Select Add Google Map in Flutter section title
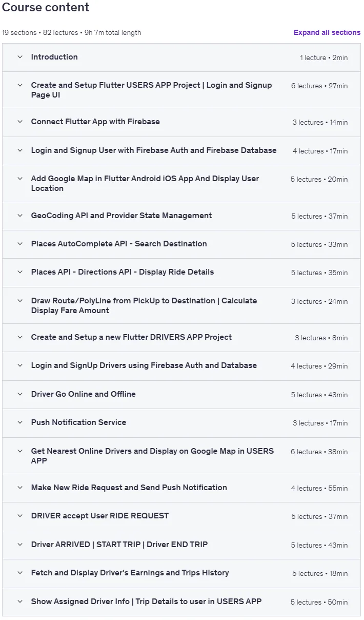364x620 pixels. (145, 183)
